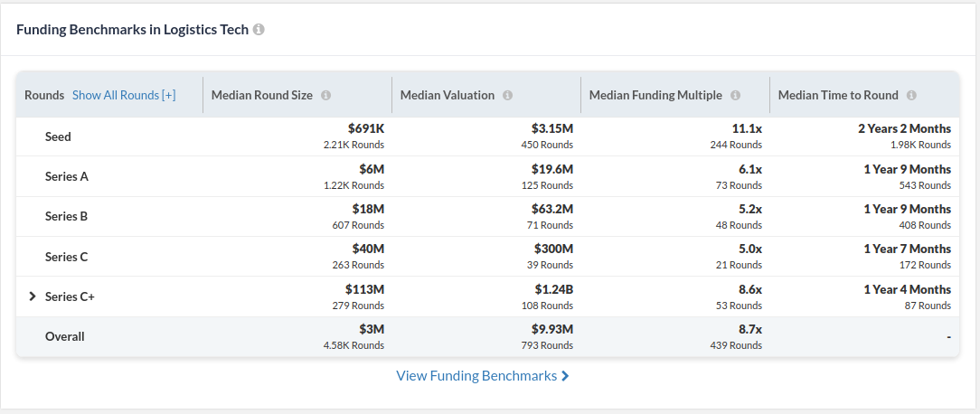Screen dimensions: 980x414
Task: Click info icon next to Median Time to Round
Action: point(911,95)
